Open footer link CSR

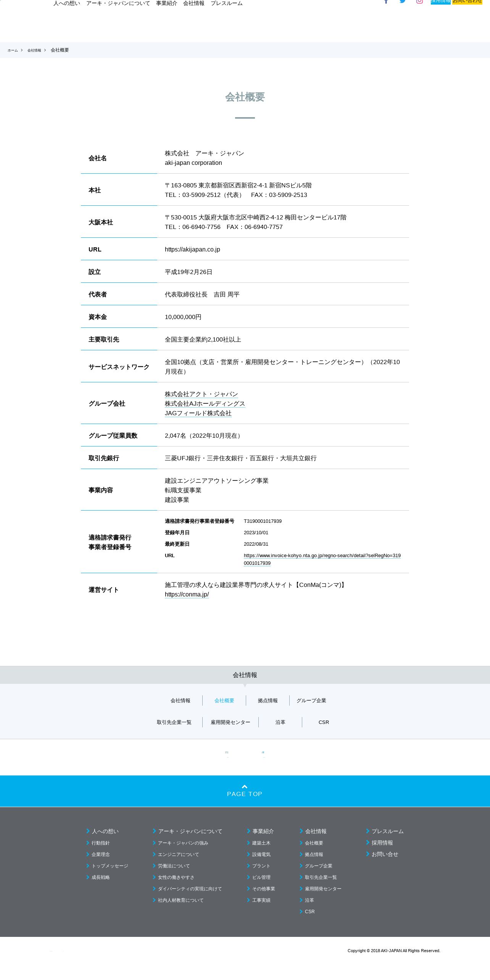tap(310, 912)
